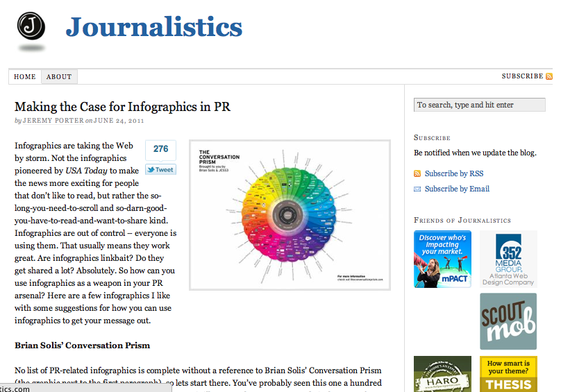Click text Be notified when we update the blog
561x392 pixels.
pyautogui.click(x=475, y=153)
